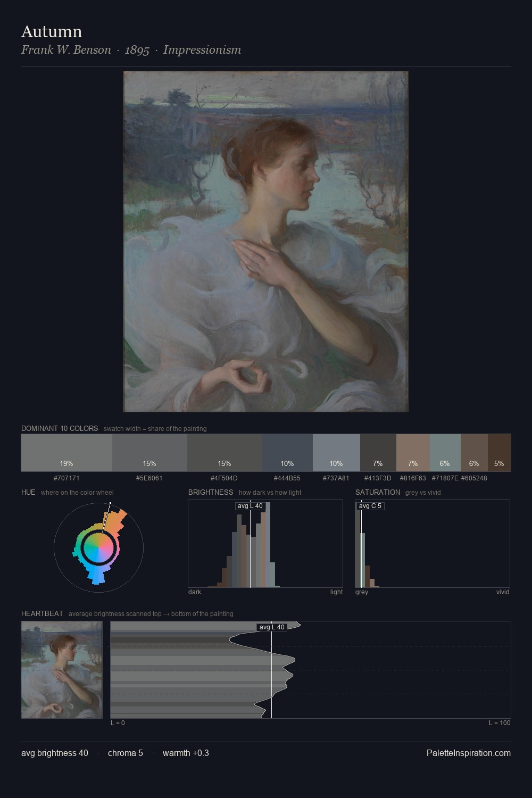Choose the 7% tan swatch above #816F63
The image size is (532, 798).
(x=413, y=453)
